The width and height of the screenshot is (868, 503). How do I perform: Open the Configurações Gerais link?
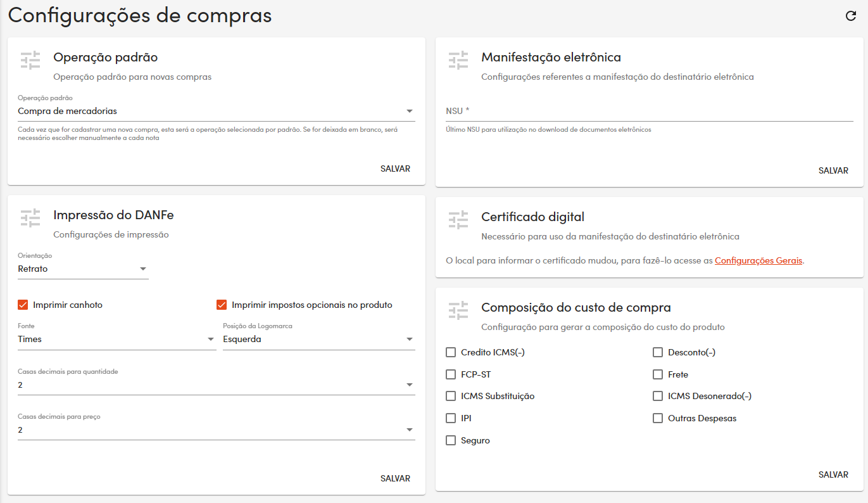[758, 260]
